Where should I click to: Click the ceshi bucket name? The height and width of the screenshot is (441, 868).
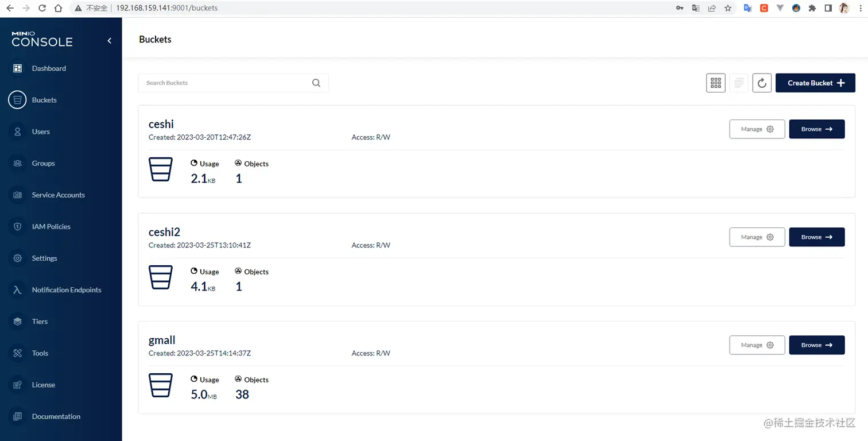(x=161, y=124)
